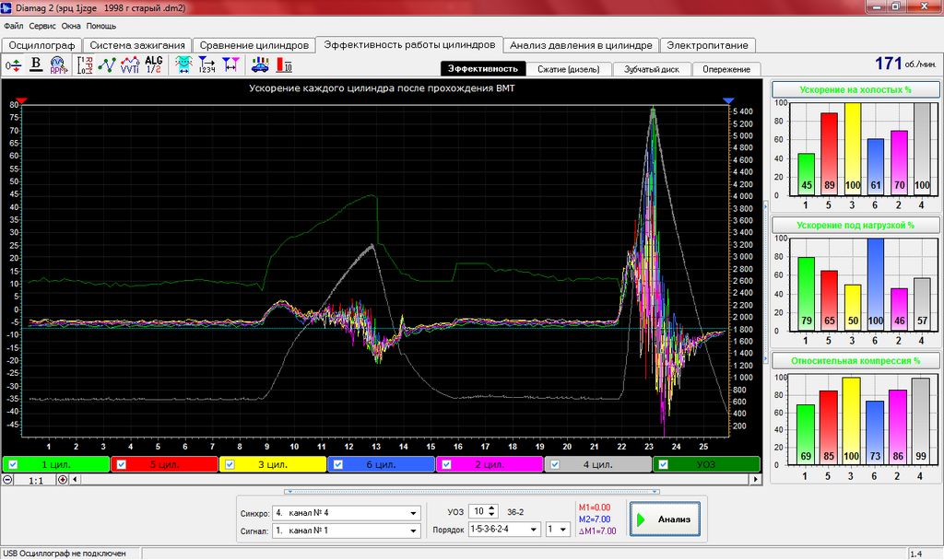
Task: Open the Сервис menu
Action: [42, 26]
